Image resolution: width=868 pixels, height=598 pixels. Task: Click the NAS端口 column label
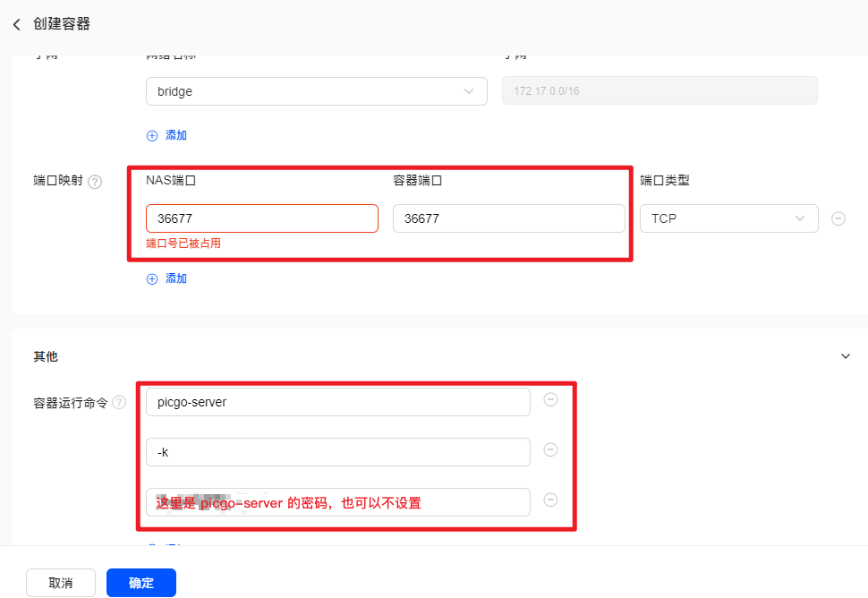coord(171,181)
